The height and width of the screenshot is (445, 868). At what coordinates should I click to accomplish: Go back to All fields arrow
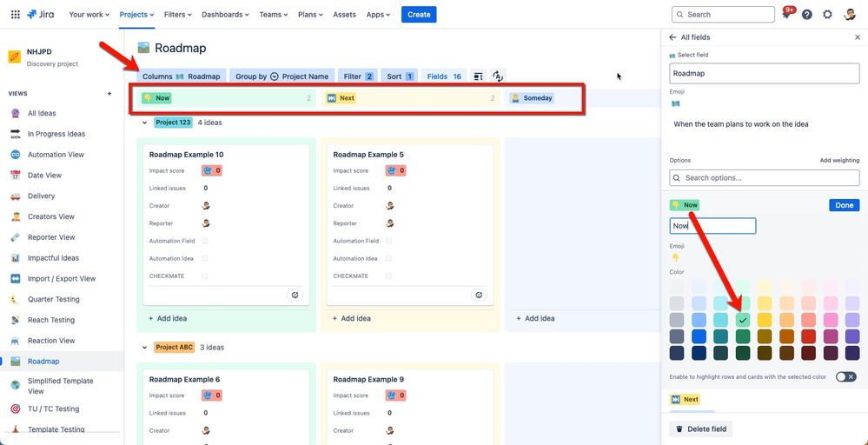click(673, 37)
